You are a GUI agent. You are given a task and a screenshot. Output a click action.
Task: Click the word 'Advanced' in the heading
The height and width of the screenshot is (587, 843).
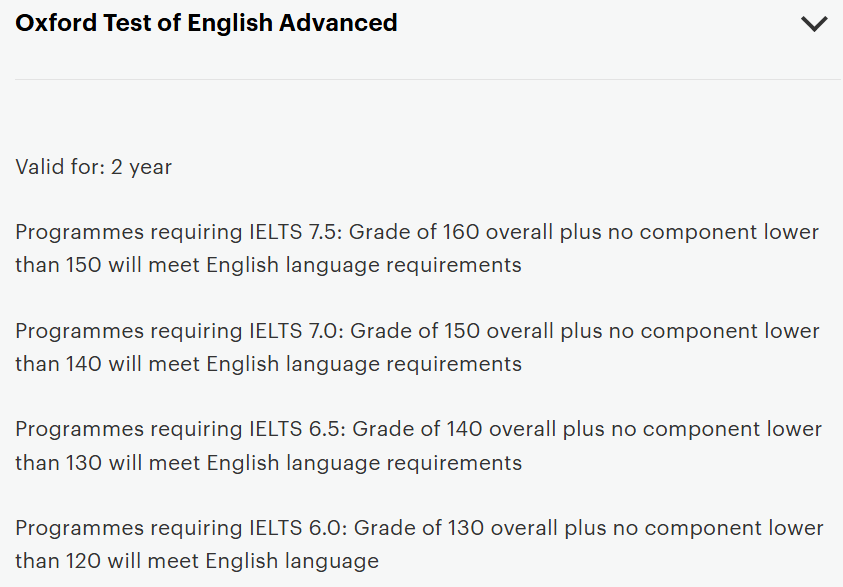pyautogui.click(x=338, y=23)
